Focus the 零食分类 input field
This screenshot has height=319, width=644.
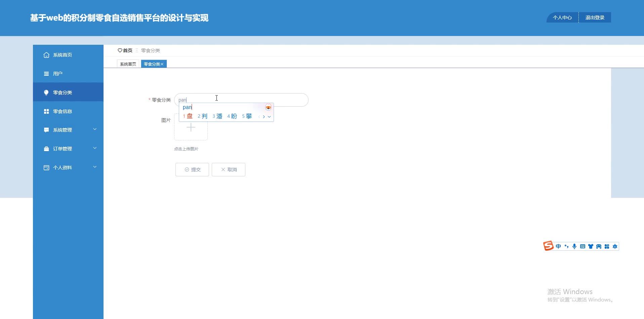coord(241,100)
